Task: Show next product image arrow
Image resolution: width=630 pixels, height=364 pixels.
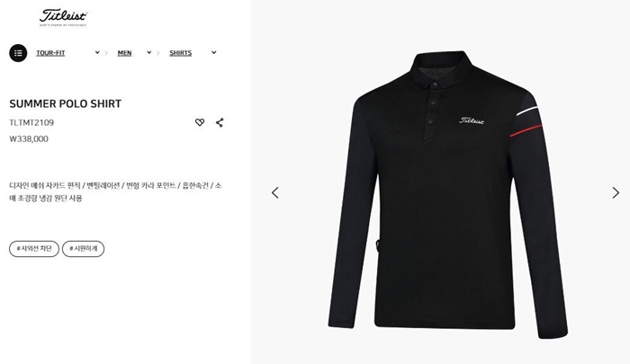Action: point(616,192)
